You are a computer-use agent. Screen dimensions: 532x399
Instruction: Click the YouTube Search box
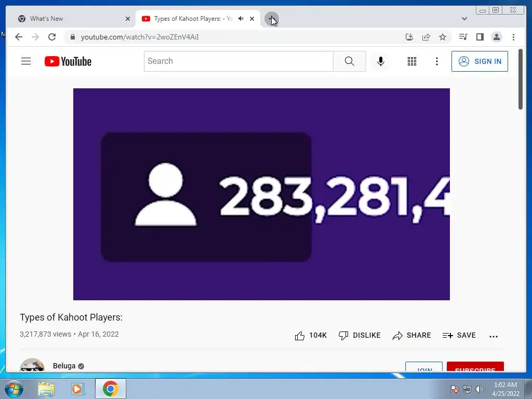tap(238, 61)
